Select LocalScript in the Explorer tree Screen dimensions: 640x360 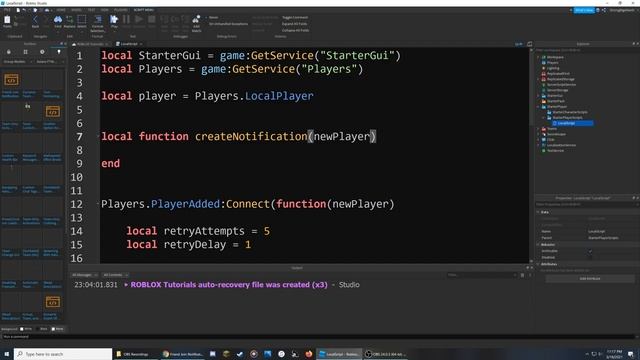click(573, 123)
